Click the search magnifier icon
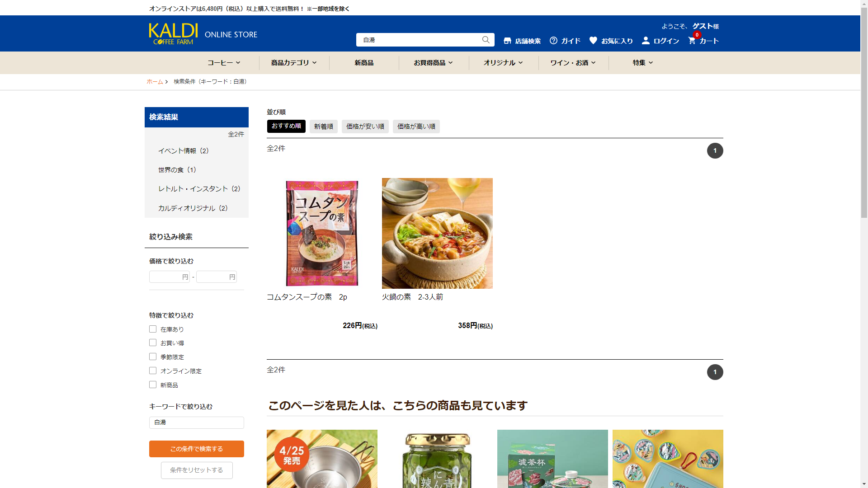Viewport: 868px width, 488px height. click(486, 40)
